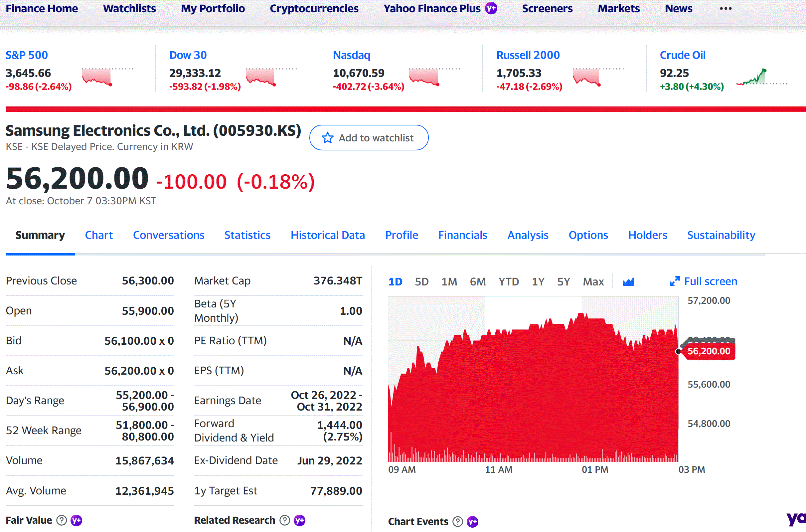Select the Summary tab
The image size is (806, 532).
(x=40, y=235)
